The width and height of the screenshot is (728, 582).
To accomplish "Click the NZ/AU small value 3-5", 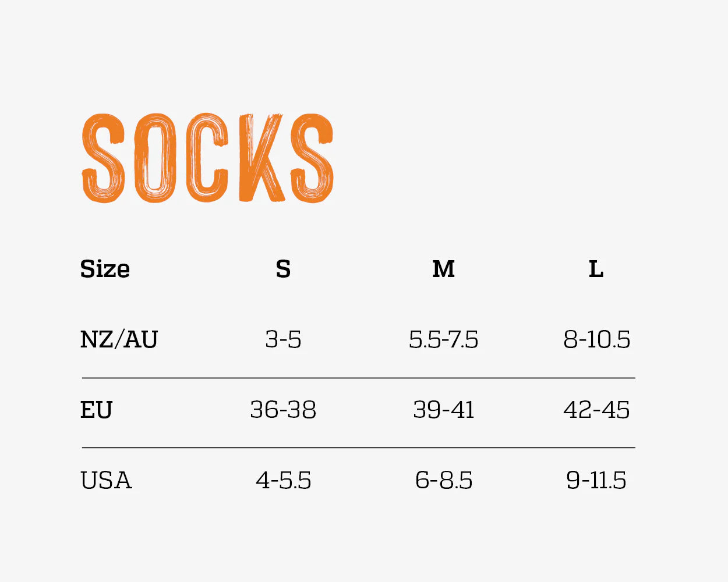I will point(283,339).
